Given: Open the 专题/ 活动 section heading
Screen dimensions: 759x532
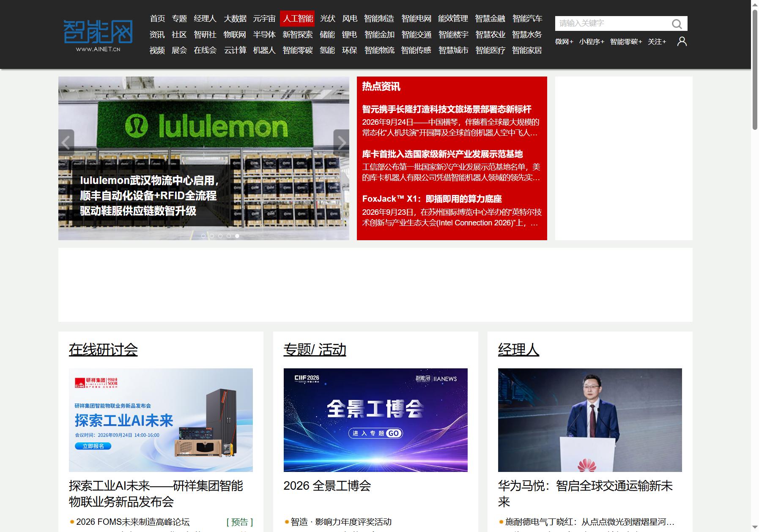Looking at the screenshot, I should pos(315,350).
